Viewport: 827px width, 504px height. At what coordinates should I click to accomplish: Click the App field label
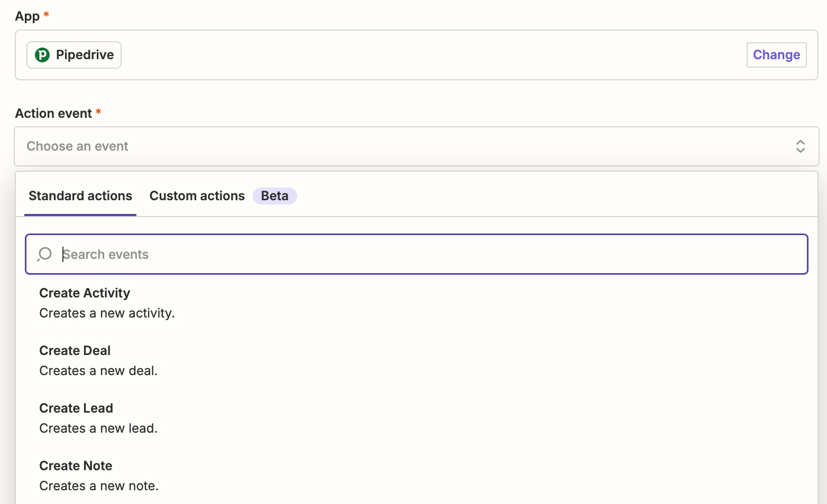coord(27,16)
